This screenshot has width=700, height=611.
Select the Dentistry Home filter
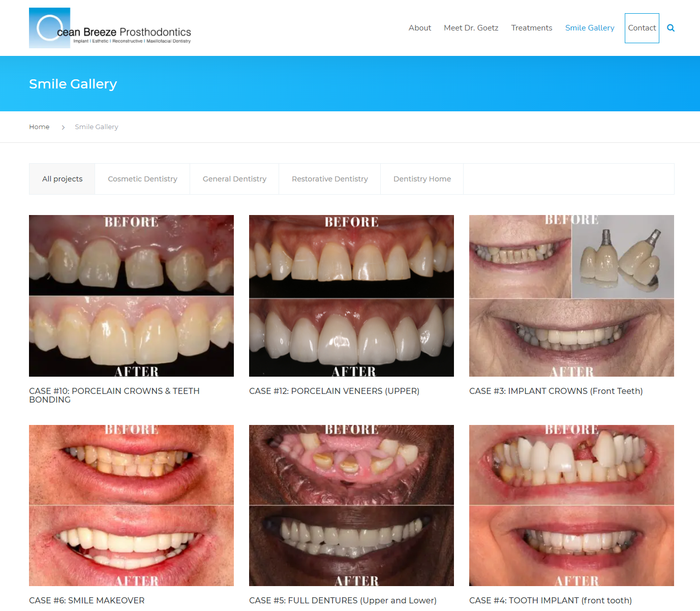pyautogui.click(x=422, y=178)
